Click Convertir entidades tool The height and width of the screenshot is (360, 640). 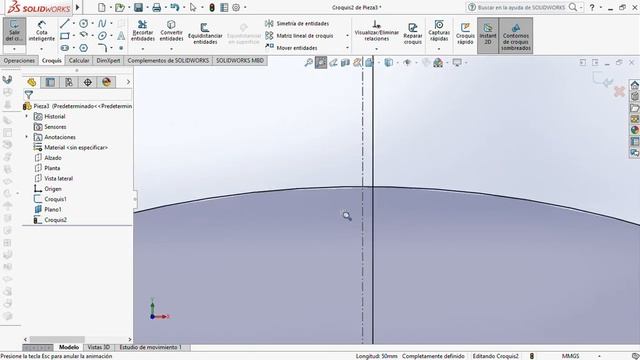pos(171,31)
